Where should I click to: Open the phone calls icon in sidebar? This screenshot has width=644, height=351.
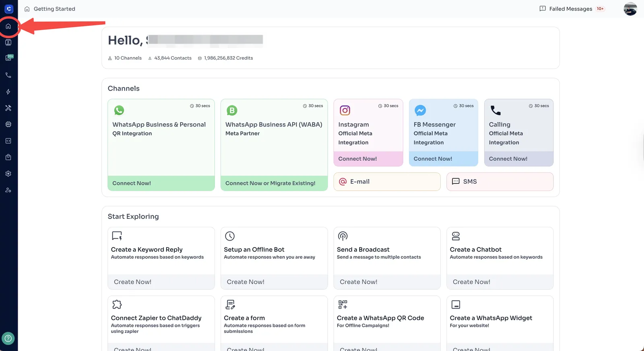pyautogui.click(x=8, y=75)
